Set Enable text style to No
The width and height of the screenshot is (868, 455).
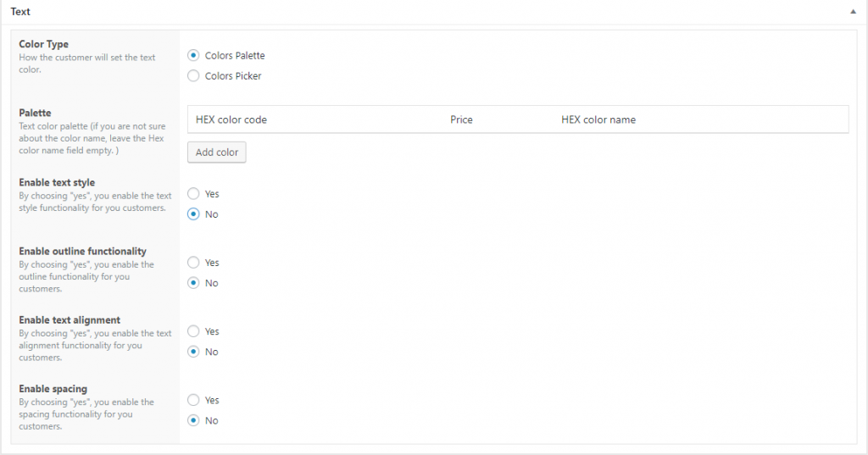click(193, 214)
